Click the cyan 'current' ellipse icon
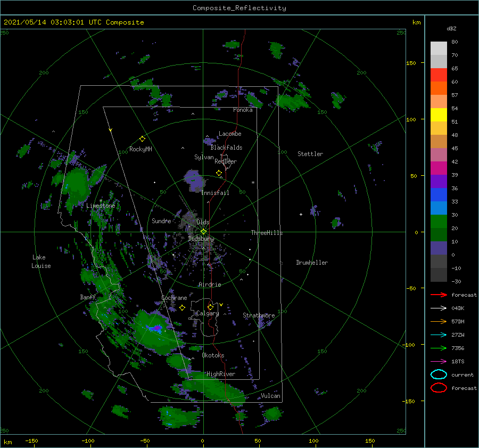 point(439,374)
